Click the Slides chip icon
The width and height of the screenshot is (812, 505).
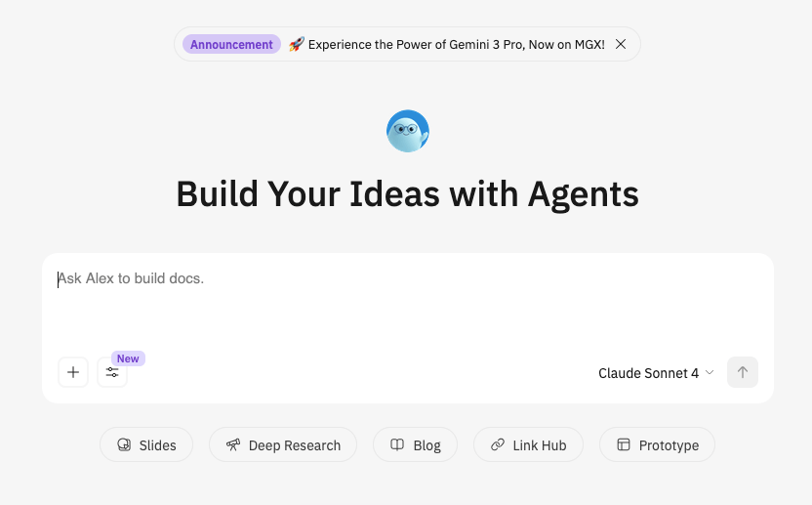point(124,445)
